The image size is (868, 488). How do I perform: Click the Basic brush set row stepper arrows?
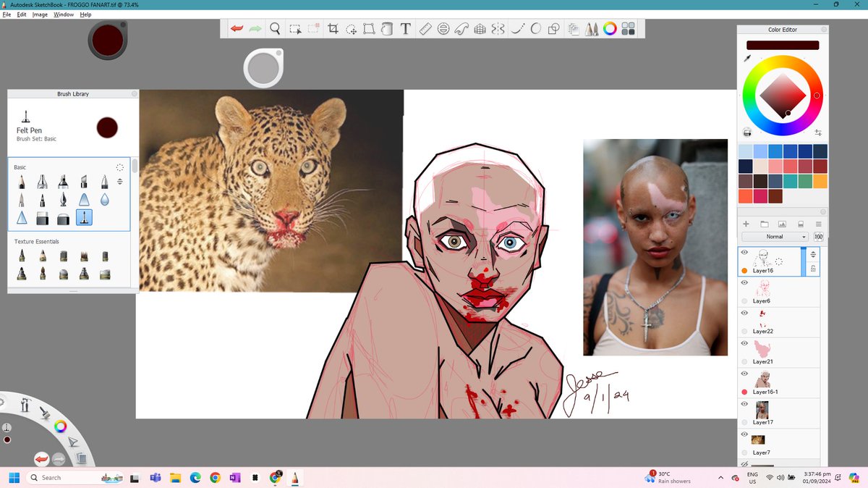(120, 181)
